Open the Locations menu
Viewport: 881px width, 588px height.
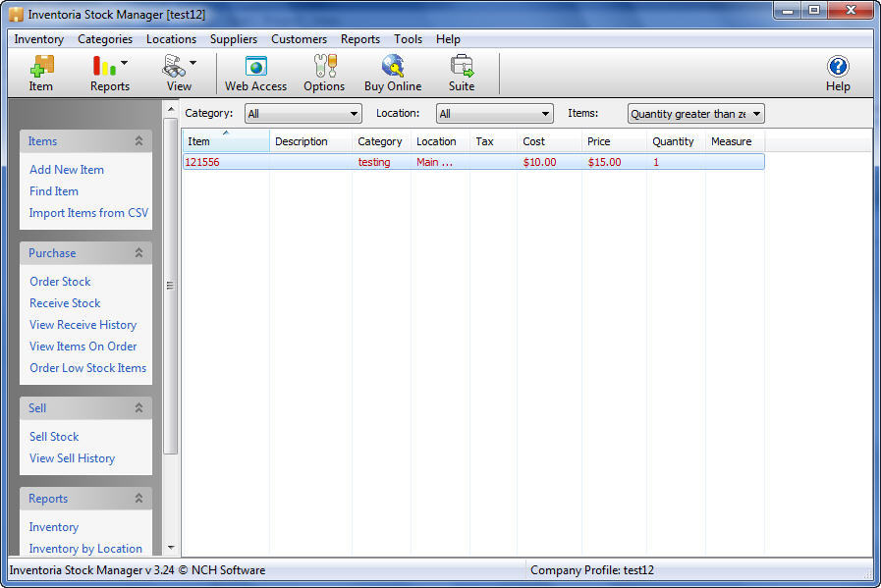pyautogui.click(x=171, y=39)
